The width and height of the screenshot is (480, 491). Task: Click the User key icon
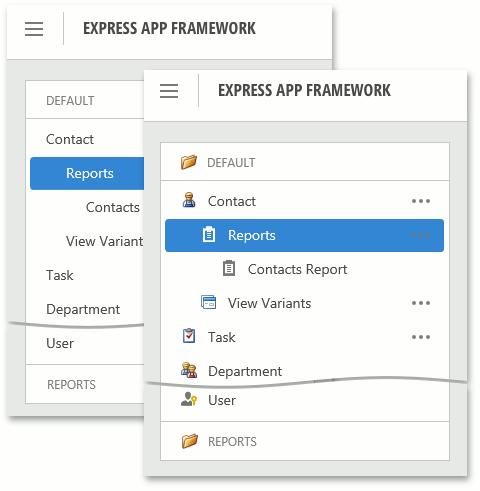pyautogui.click(x=189, y=399)
